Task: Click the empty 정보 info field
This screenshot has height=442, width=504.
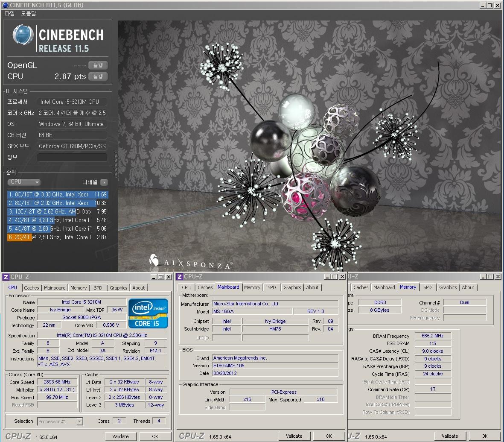Action: 72,157
